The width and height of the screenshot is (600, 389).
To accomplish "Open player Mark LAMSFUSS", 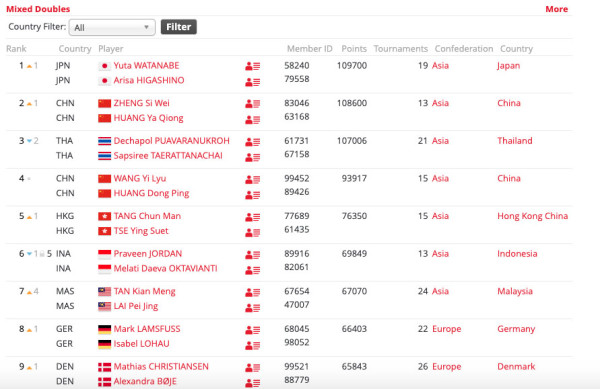I will coord(147,329).
